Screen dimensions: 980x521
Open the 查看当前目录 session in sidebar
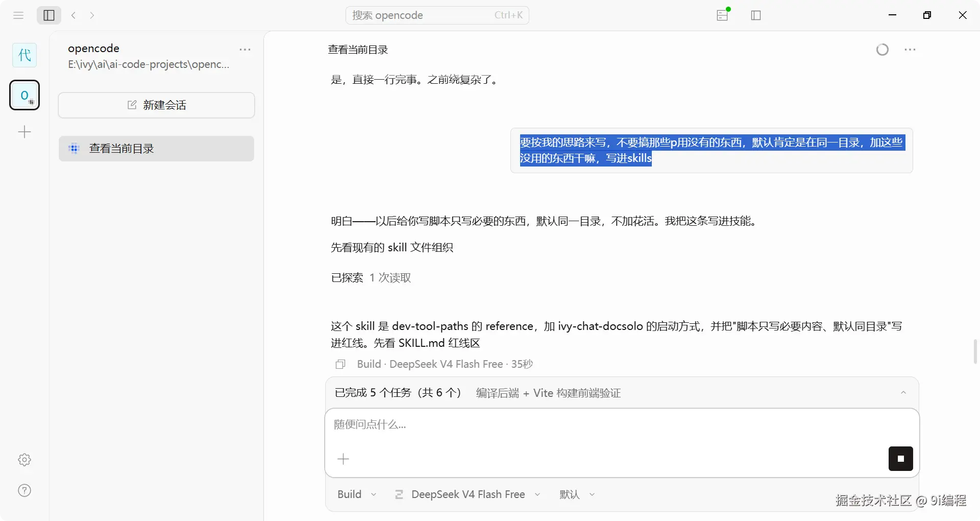click(x=156, y=149)
